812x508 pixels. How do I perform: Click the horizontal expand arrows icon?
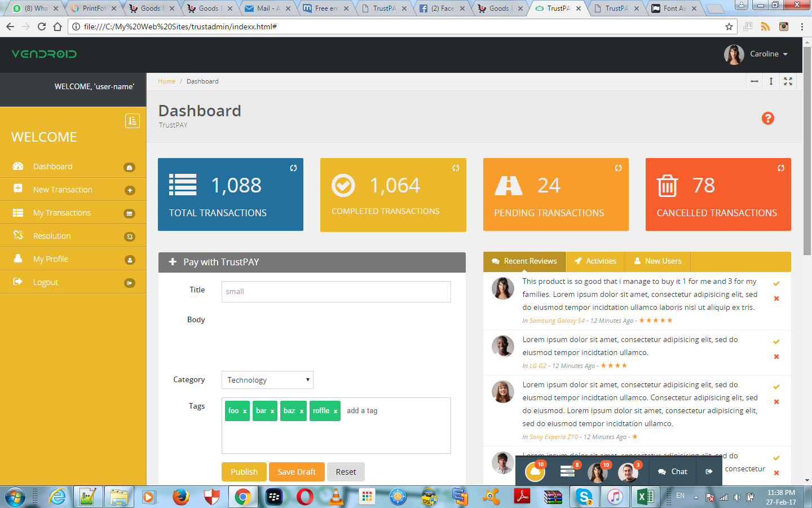[754, 81]
